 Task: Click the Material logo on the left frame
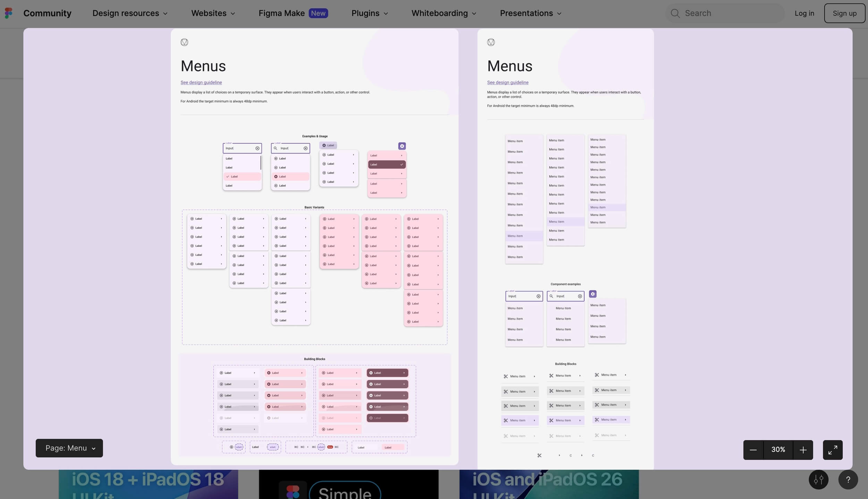click(184, 42)
